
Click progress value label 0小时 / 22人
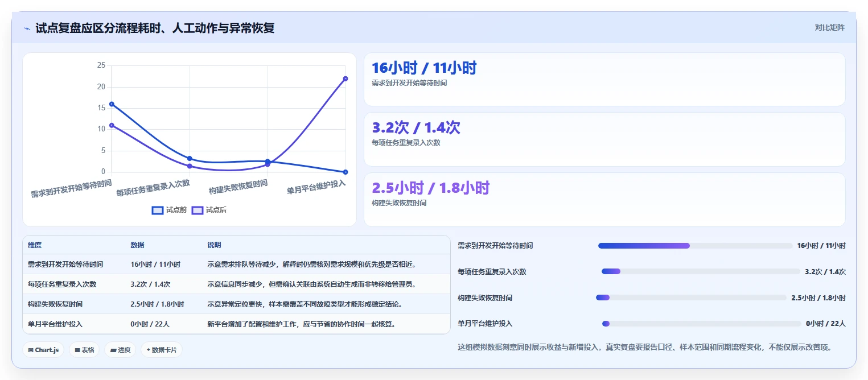point(826,324)
